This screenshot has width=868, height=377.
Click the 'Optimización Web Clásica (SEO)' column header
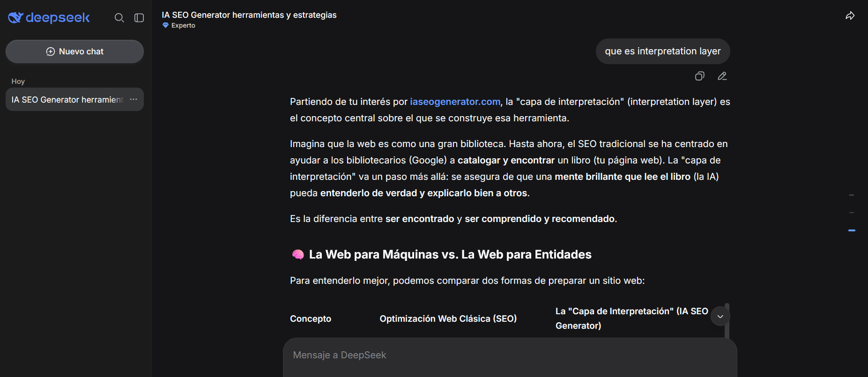448,318
